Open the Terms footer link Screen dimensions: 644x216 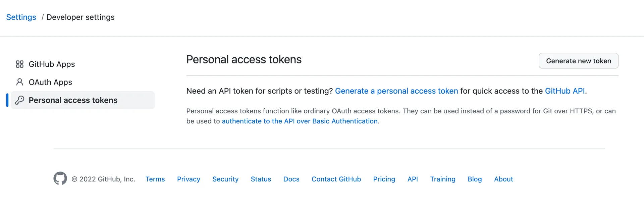155,179
